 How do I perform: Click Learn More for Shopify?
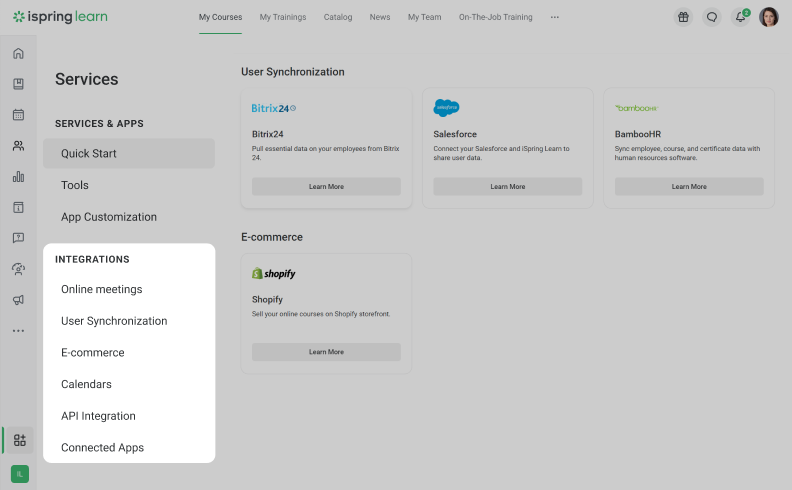point(326,352)
